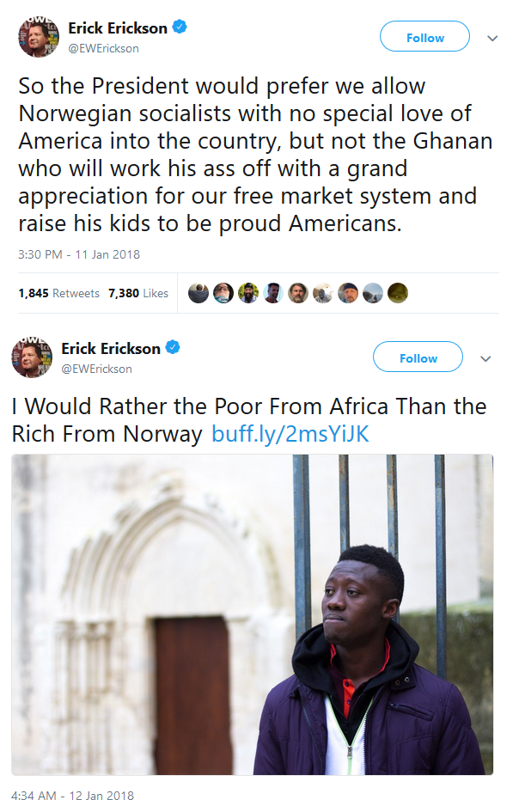Image resolution: width=525 pixels, height=812 pixels.
Task: Open the fifth liker avatar in the row
Action: coord(297,293)
